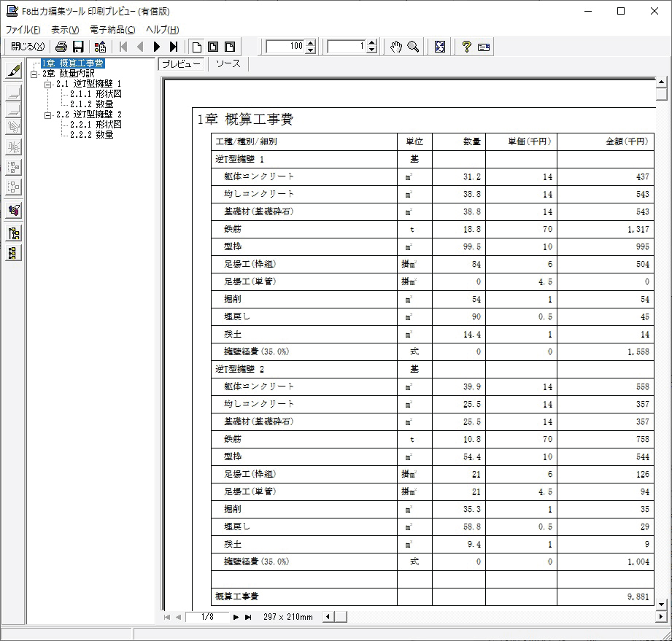Open the ヘルプ(H) menu
The width and height of the screenshot is (672, 641).
pyautogui.click(x=163, y=30)
